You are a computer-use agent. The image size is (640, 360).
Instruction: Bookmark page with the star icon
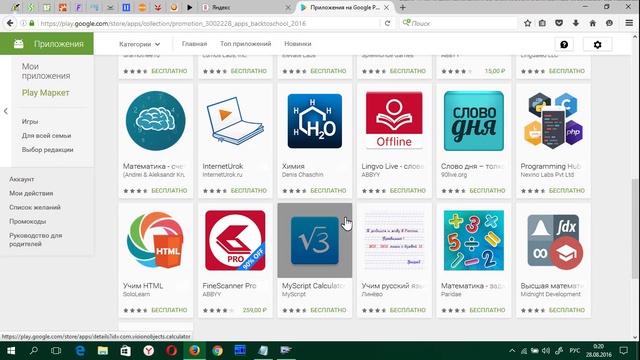(x=527, y=23)
